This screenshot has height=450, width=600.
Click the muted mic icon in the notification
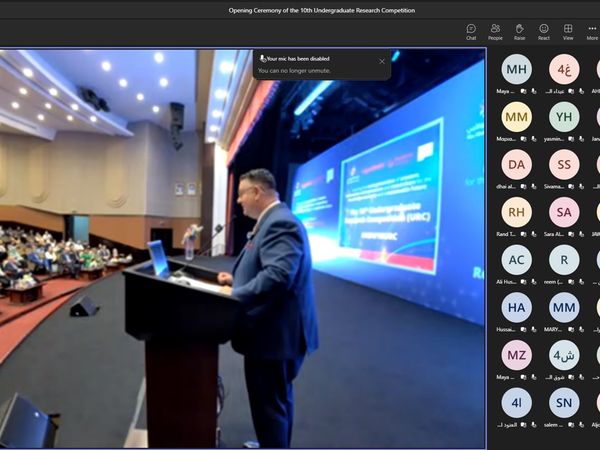(262, 59)
